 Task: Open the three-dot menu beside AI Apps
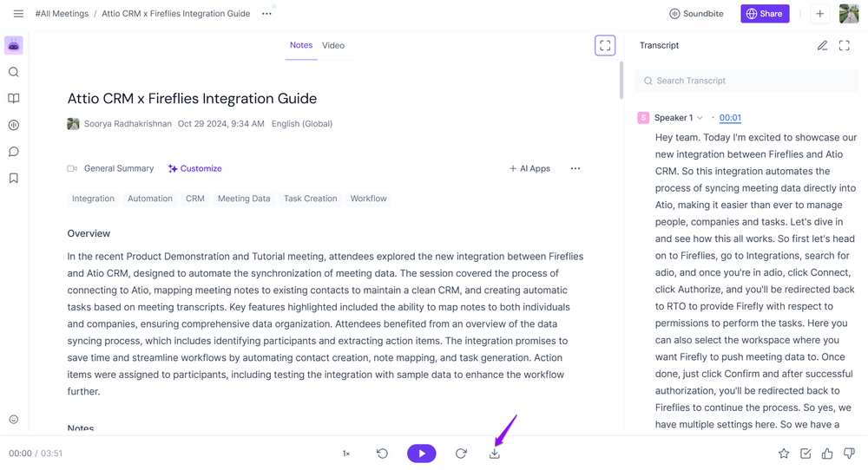coord(575,168)
